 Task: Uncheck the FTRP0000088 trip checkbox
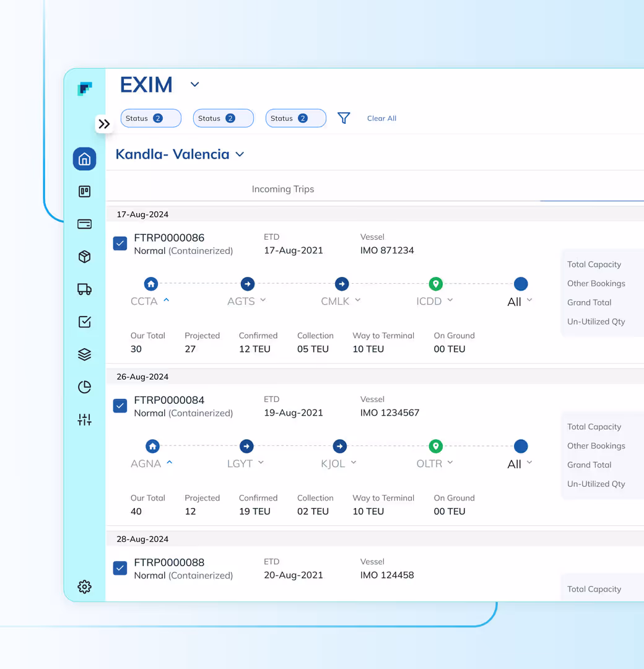pos(120,568)
